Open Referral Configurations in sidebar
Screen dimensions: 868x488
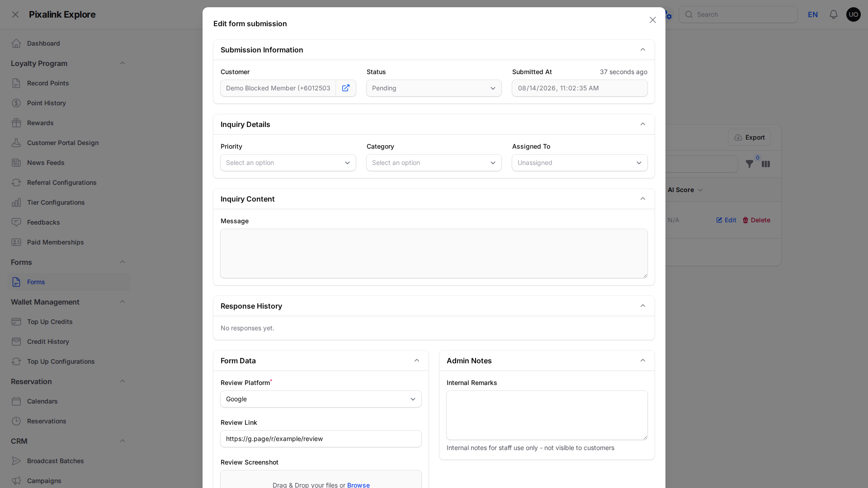(x=69, y=183)
